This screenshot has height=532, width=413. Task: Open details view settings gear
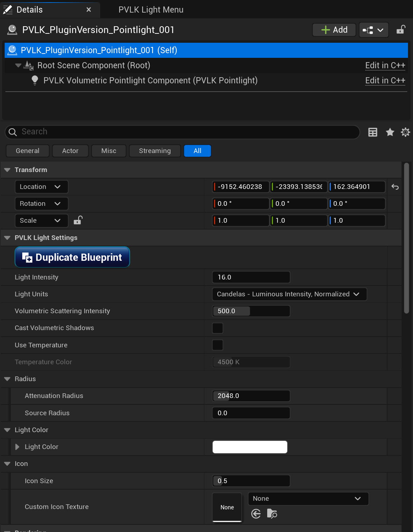pyautogui.click(x=405, y=132)
